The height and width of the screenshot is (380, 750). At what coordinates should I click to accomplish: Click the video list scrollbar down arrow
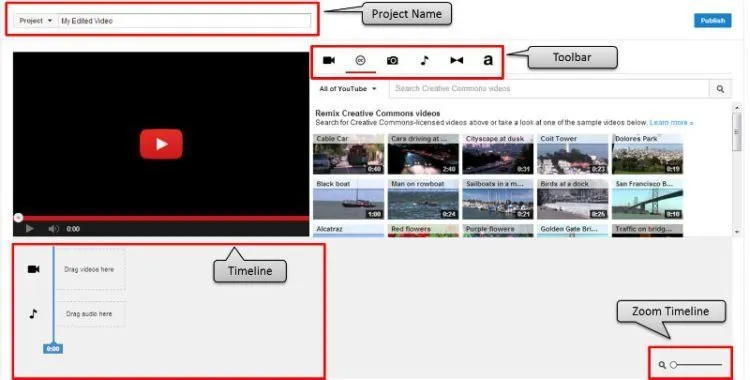[737, 232]
